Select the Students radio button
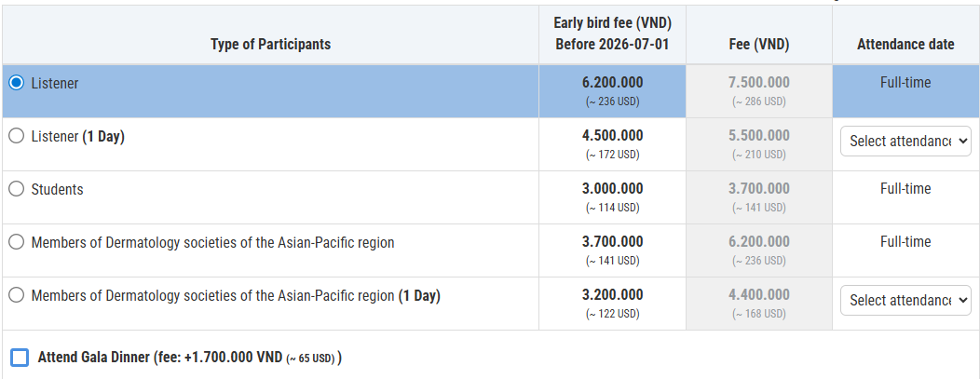 click(x=16, y=189)
